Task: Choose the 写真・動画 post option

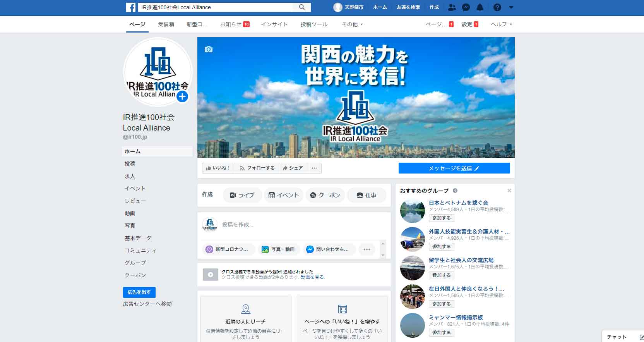Action: pos(280,249)
